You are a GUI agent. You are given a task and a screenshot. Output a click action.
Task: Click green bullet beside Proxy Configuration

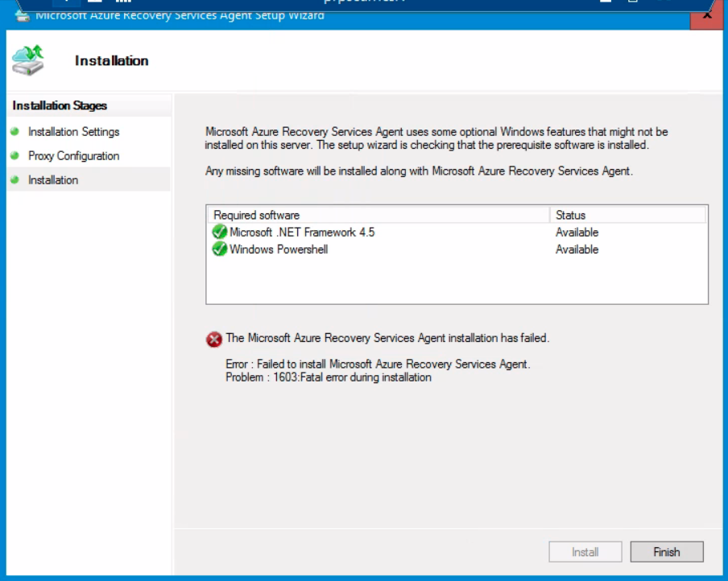click(14, 155)
